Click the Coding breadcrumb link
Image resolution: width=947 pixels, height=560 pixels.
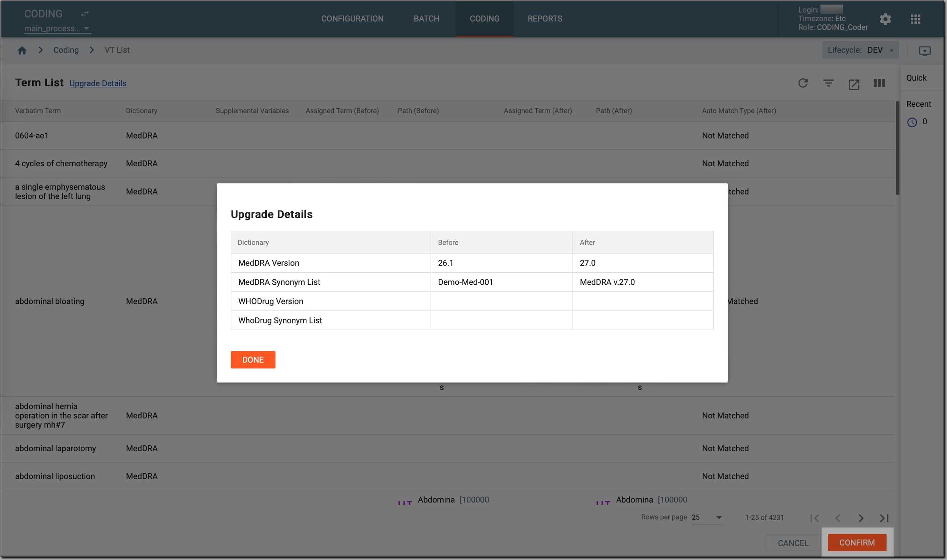(66, 50)
